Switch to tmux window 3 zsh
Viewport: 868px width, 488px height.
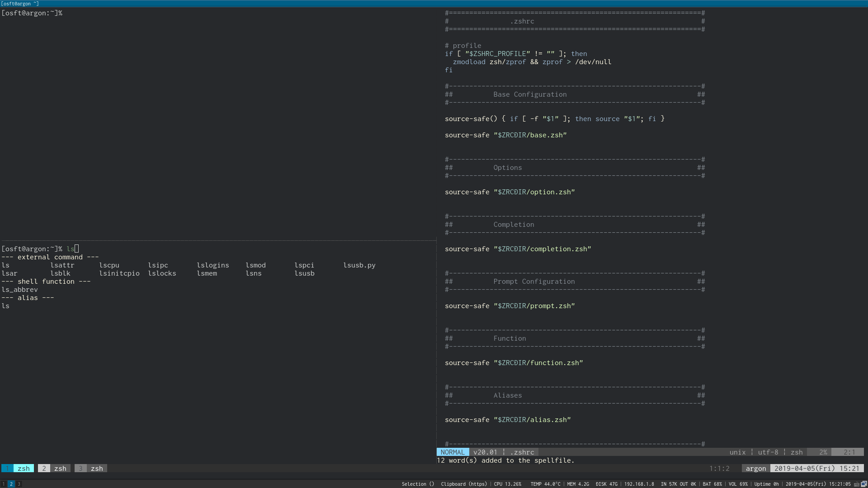click(90, 469)
